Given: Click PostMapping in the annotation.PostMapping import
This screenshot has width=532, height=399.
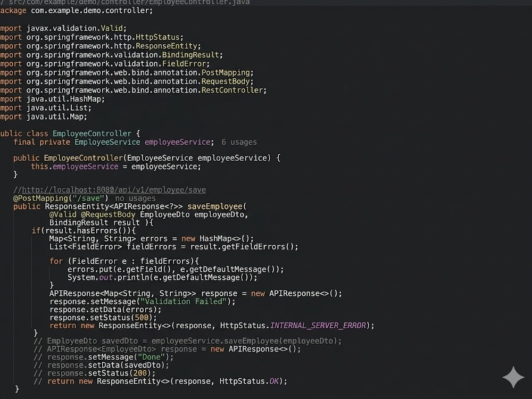Looking at the screenshot, I should click(x=226, y=72).
